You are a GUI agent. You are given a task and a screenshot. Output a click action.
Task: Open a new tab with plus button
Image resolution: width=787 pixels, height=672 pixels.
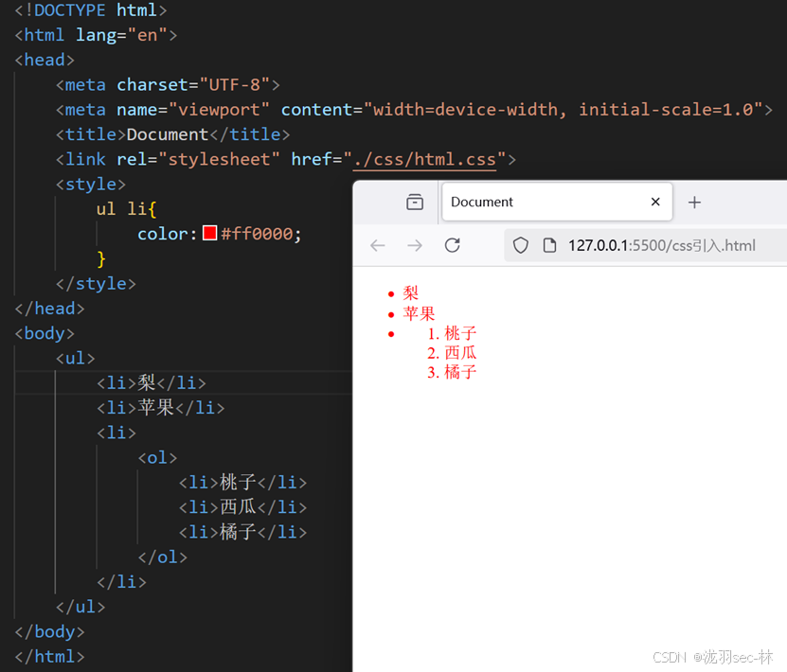coord(694,203)
